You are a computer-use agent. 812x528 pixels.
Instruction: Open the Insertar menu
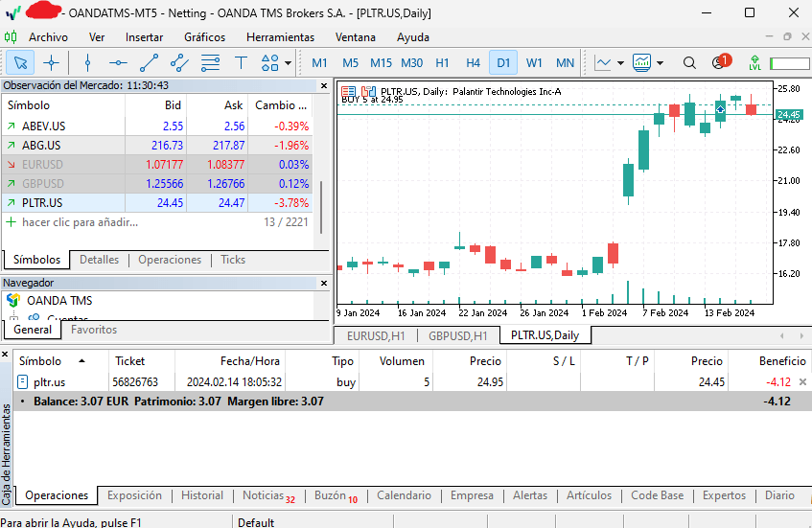(144, 37)
